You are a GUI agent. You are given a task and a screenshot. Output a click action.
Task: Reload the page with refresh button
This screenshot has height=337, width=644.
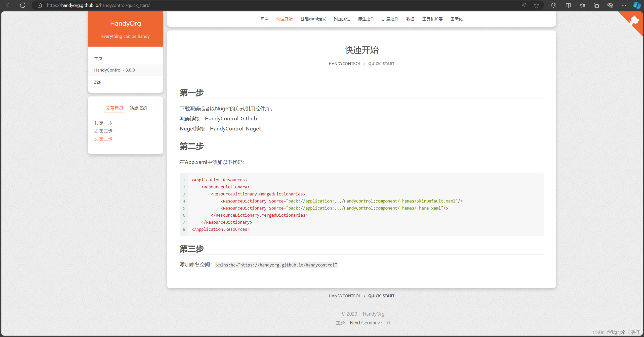pyautogui.click(x=23, y=5)
